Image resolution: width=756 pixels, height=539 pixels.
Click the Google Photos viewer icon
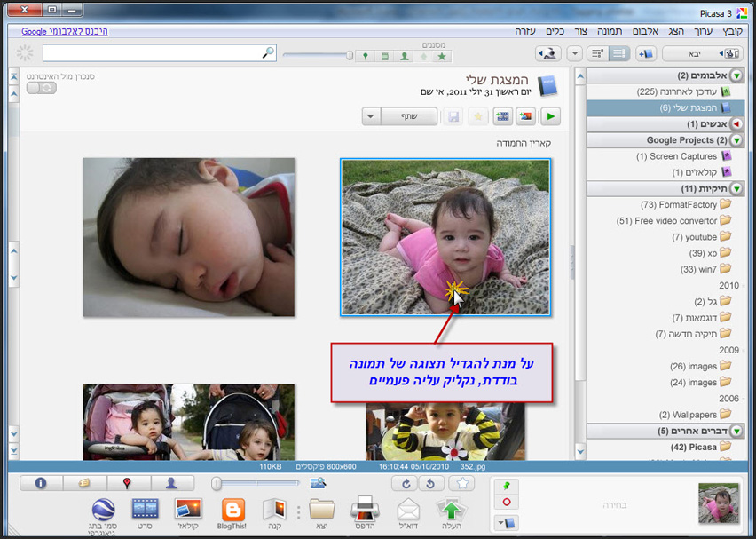548,53
